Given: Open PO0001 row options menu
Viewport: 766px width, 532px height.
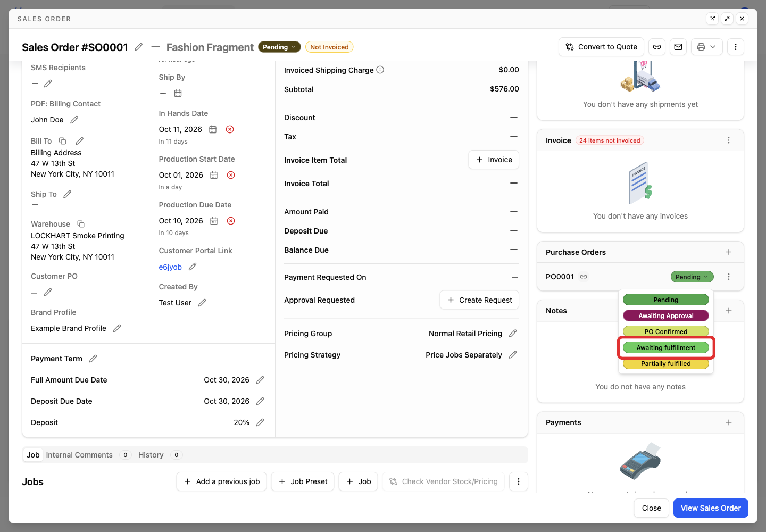Looking at the screenshot, I should (x=729, y=277).
